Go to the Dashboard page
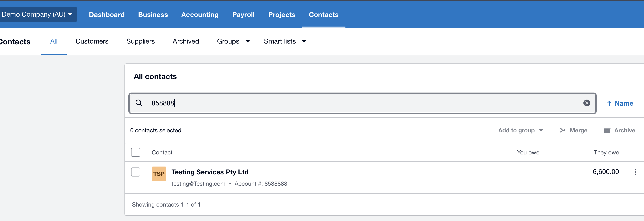The width and height of the screenshot is (644, 221). pos(106,15)
